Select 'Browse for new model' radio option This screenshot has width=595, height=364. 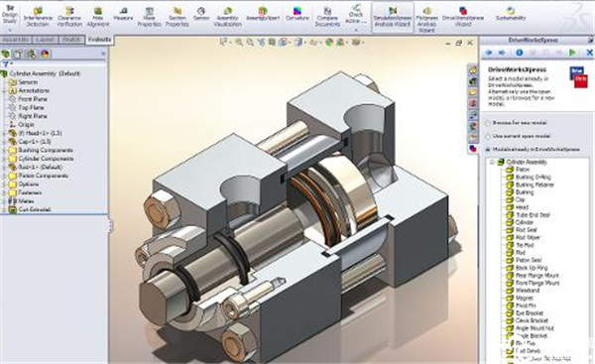pyautogui.click(x=488, y=123)
